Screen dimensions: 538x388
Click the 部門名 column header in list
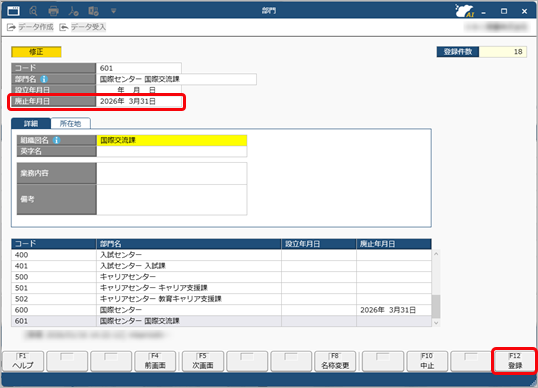(x=189, y=244)
